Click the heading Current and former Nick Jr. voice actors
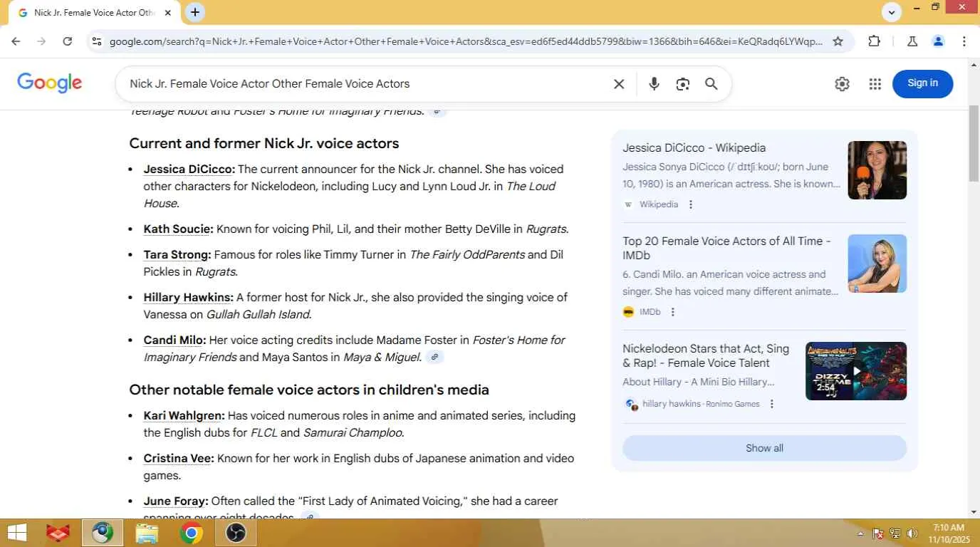 (264, 143)
